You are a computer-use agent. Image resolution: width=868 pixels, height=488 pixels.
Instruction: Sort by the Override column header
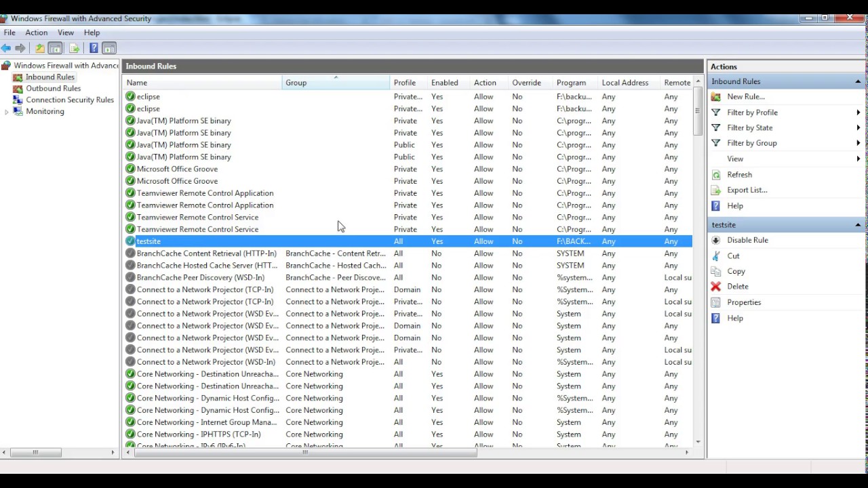531,83
